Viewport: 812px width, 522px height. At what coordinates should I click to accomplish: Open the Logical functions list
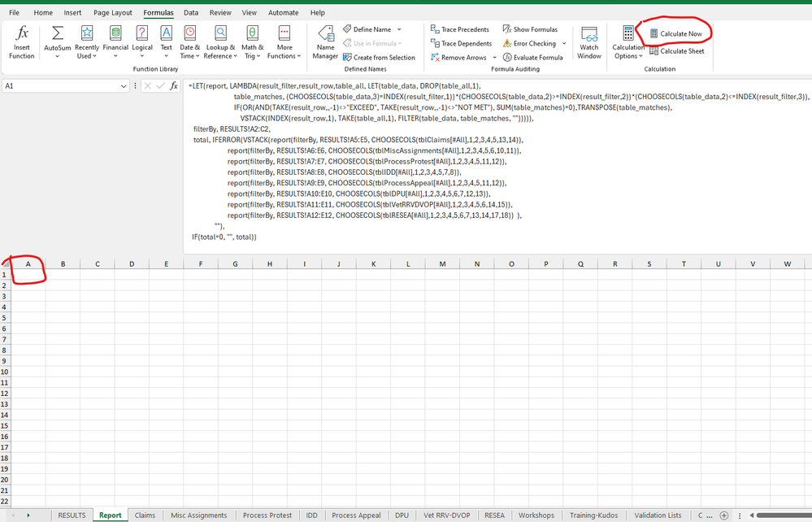point(142,42)
